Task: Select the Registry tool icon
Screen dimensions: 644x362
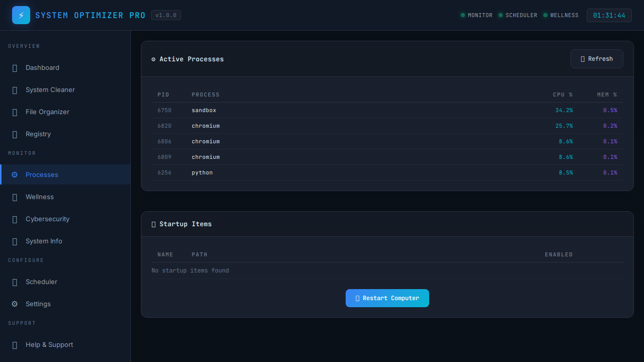Action: [15, 134]
